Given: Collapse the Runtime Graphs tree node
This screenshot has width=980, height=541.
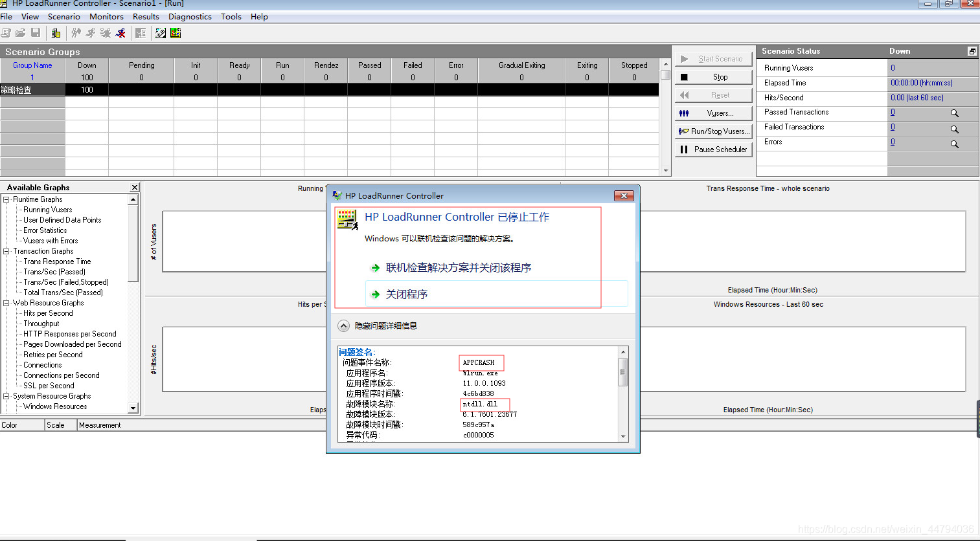Looking at the screenshot, I should click(x=6, y=199).
